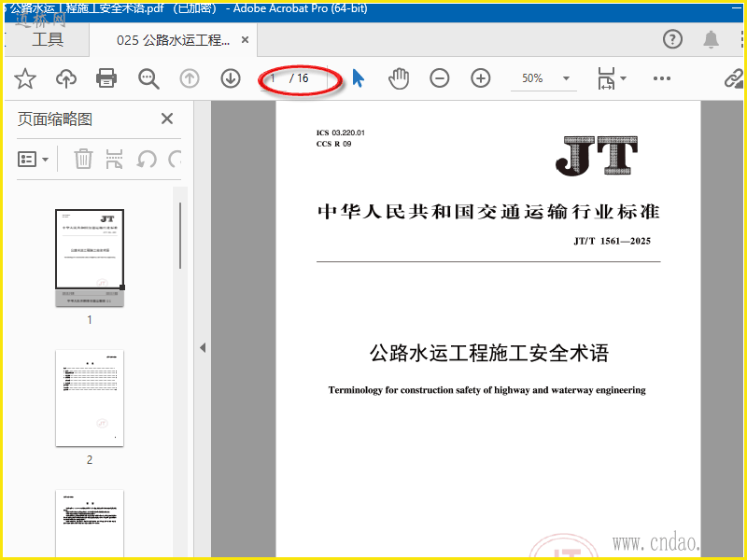
Task: Close the 页面缩略图 panel
Action: 167,119
